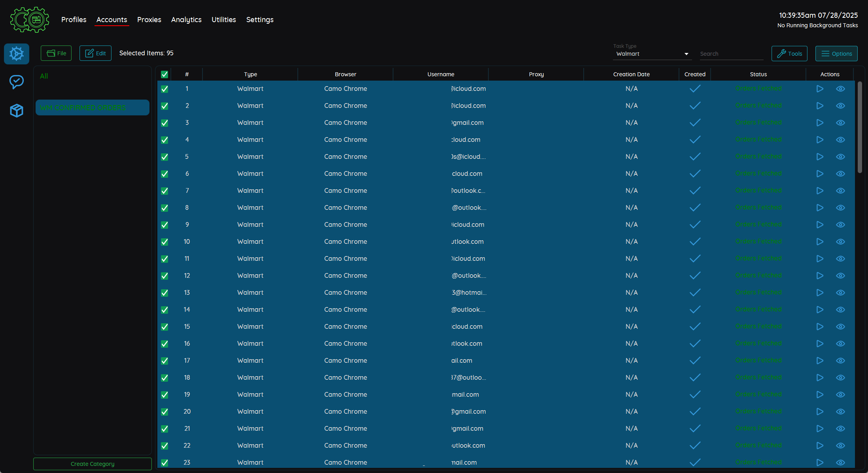This screenshot has width=868, height=473.
Task: Sort by the Creation Date column header
Action: point(632,74)
